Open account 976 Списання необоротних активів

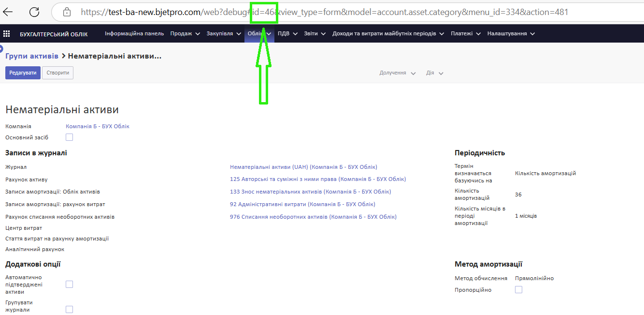(x=313, y=217)
